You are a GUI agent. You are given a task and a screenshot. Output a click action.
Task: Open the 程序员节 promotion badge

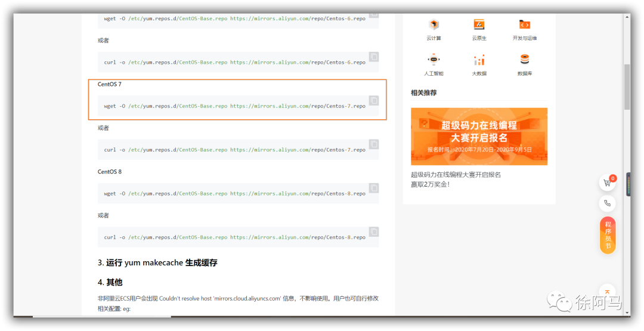tap(608, 236)
